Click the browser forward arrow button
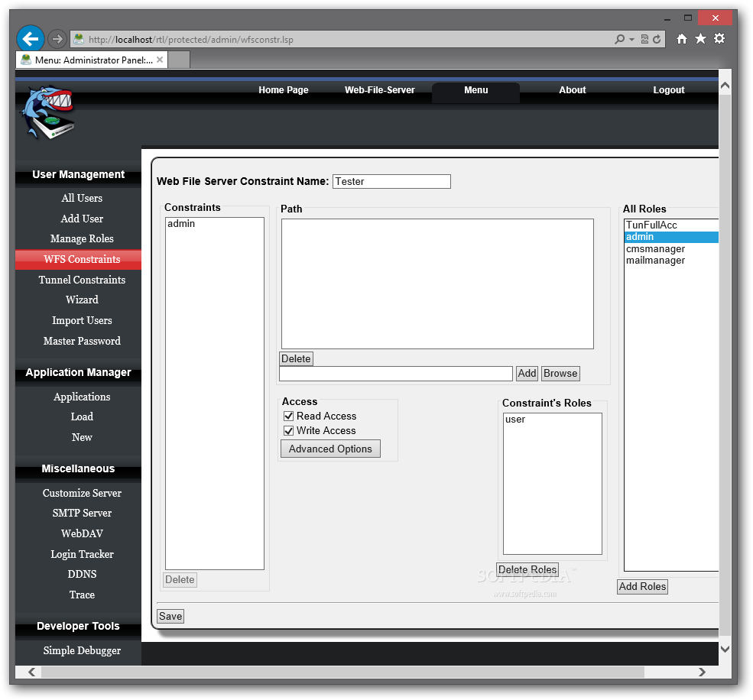The image size is (753, 700). pos(57,39)
